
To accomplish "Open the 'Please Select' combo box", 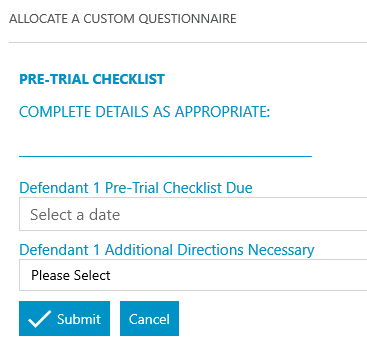I will [x=193, y=275].
